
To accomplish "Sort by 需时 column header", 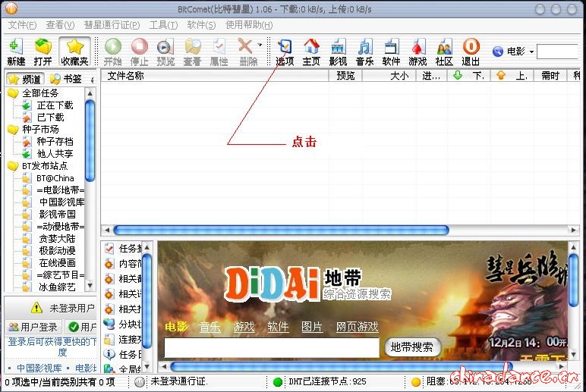I will [550, 75].
